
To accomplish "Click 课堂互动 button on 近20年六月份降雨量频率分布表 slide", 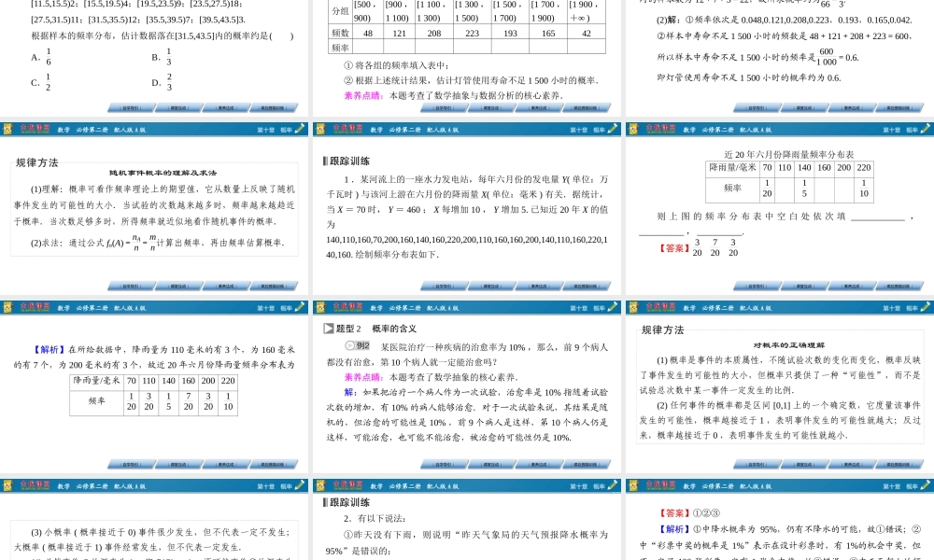I will 803,287.
